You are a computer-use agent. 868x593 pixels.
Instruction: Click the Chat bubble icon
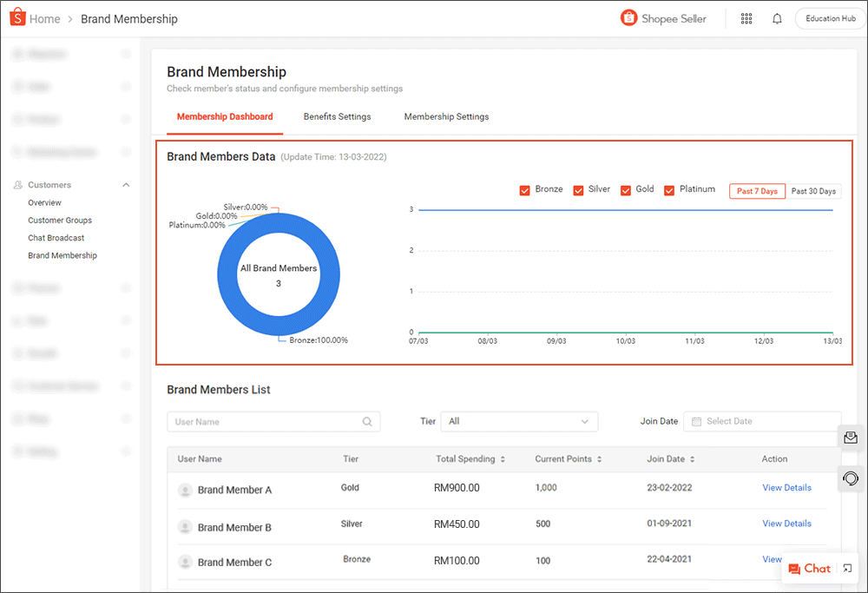(794, 570)
